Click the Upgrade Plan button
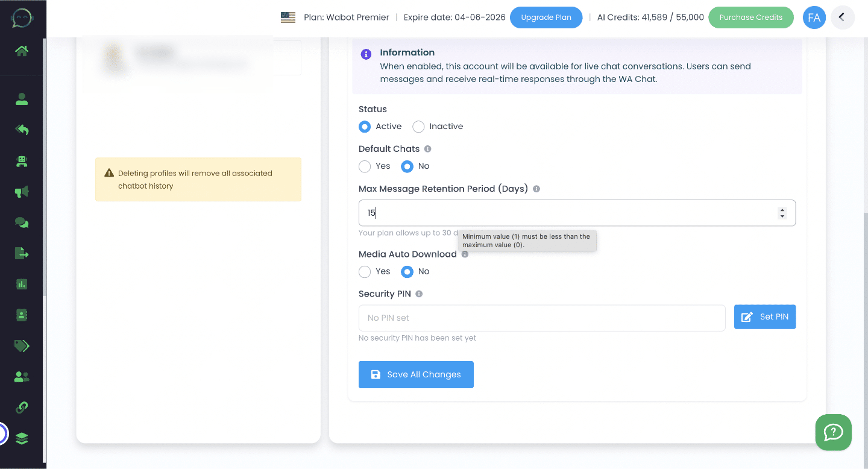868x469 pixels. (546, 17)
